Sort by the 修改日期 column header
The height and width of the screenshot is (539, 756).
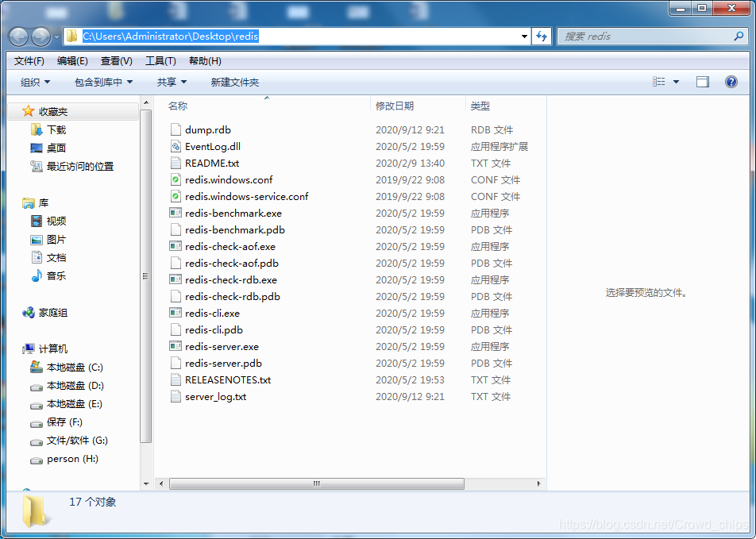[395, 106]
